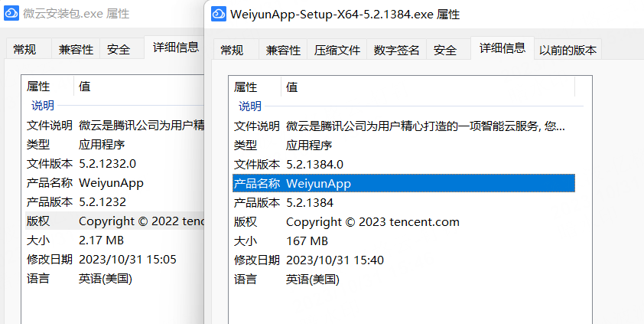Select the 安全 tab in the left window
This screenshot has width=644, height=324.
(118, 50)
